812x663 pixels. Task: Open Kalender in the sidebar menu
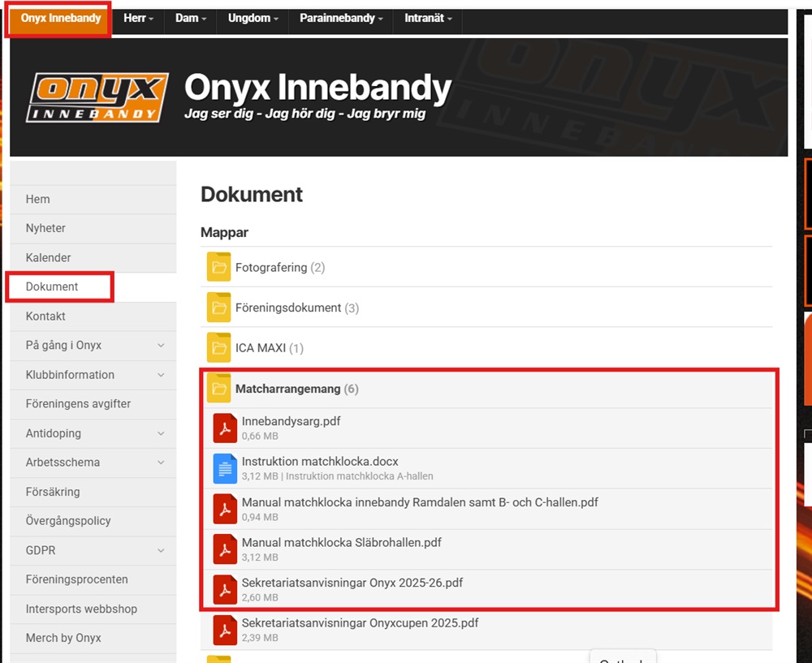48,257
